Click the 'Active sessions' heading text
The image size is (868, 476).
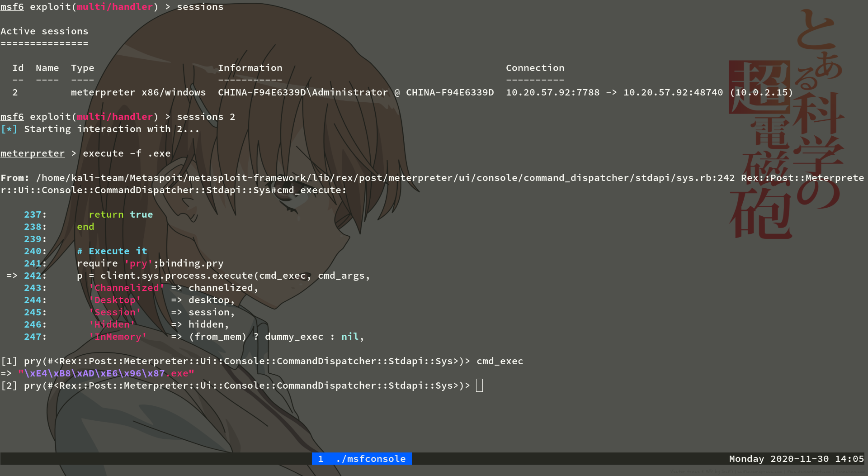coord(44,31)
